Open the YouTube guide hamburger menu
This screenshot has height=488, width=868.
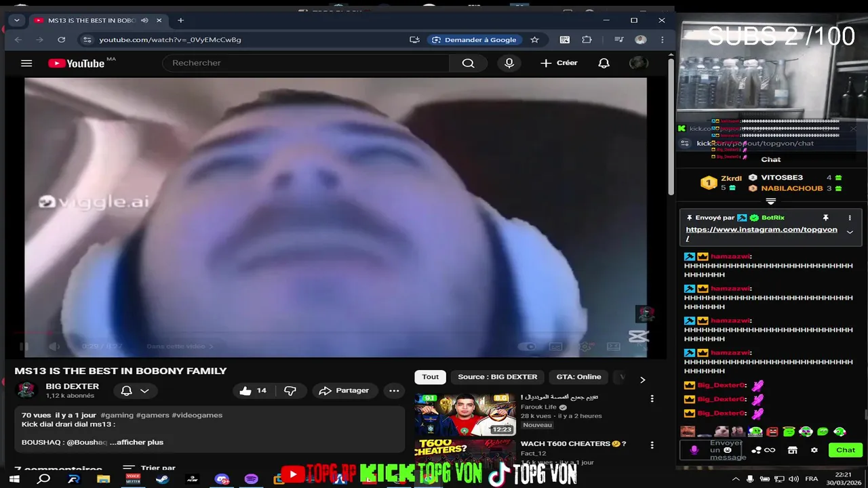(x=26, y=63)
